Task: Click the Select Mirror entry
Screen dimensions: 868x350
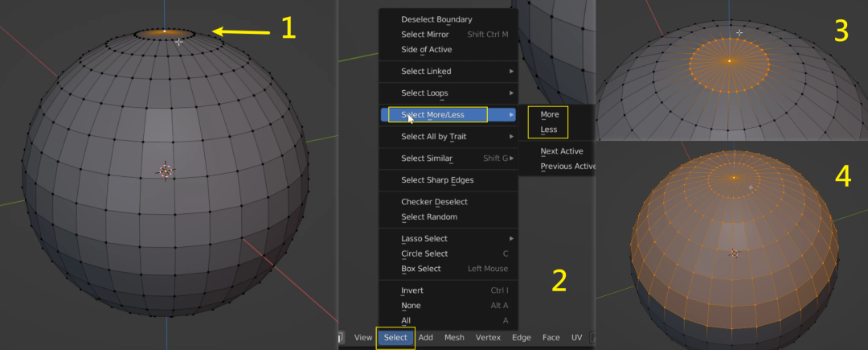Action: pos(448,35)
